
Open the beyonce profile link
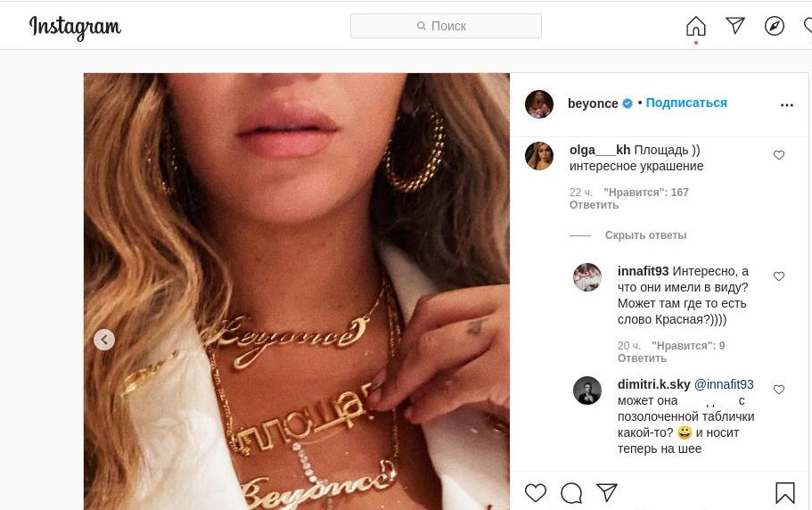click(x=593, y=103)
